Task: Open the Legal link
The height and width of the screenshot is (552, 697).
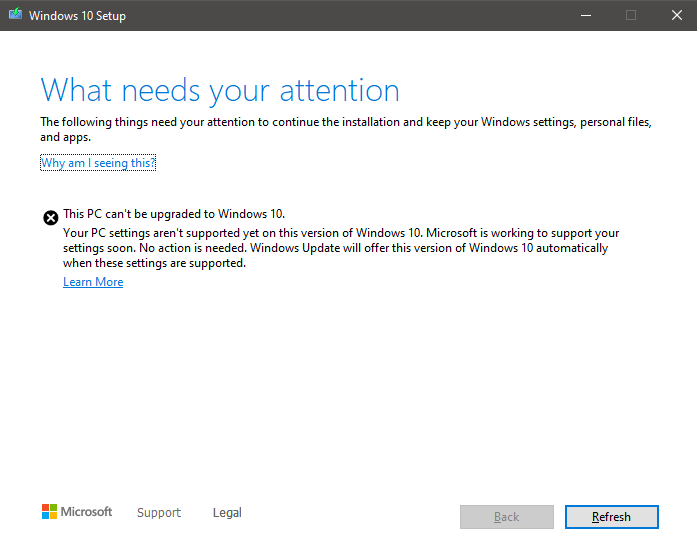Action: point(227,512)
